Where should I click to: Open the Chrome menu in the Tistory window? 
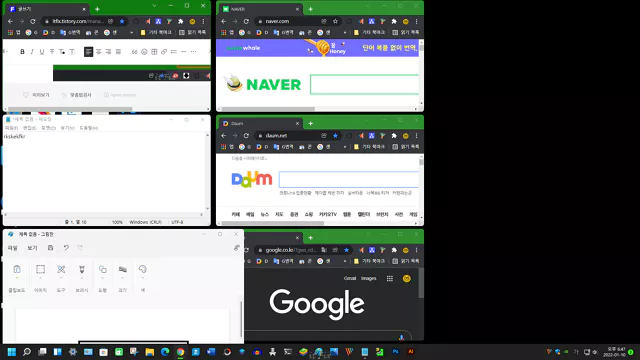[x=203, y=21]
